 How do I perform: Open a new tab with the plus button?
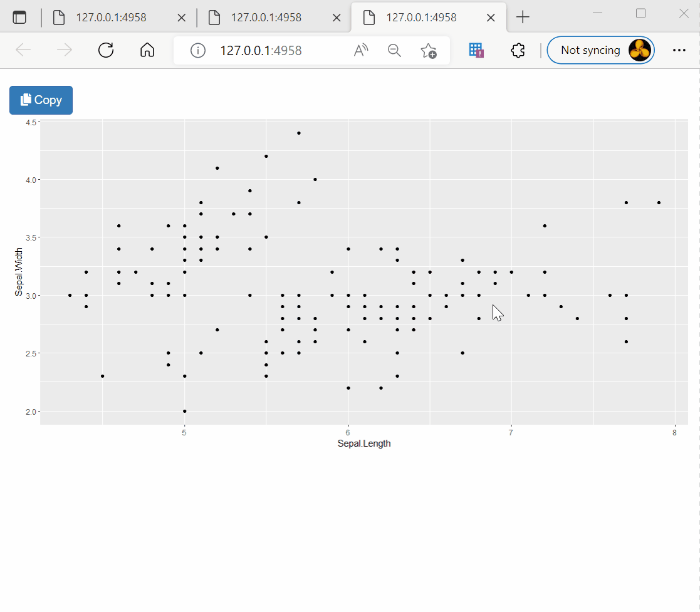coord(523,17)
